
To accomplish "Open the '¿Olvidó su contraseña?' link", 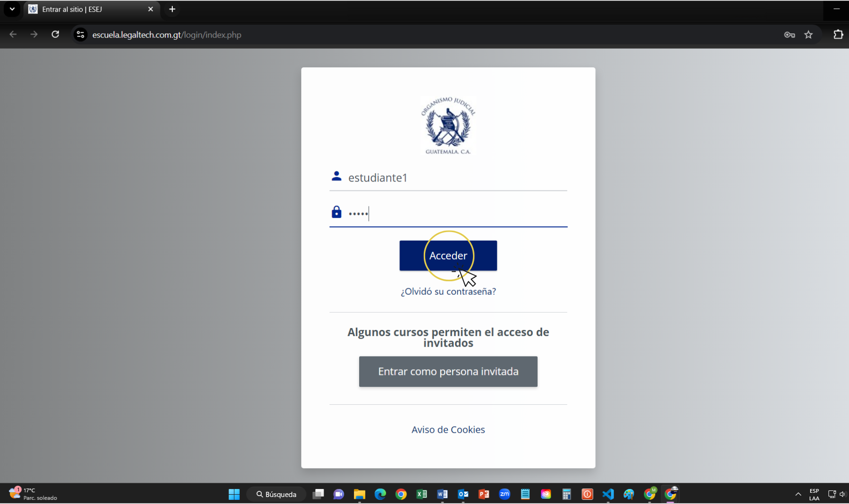I will 448,291.
